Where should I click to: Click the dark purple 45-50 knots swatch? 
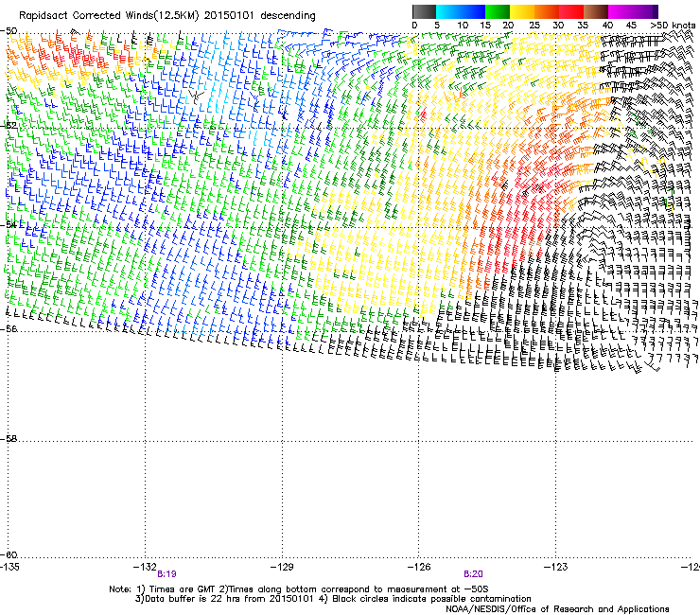click(645, 11)
